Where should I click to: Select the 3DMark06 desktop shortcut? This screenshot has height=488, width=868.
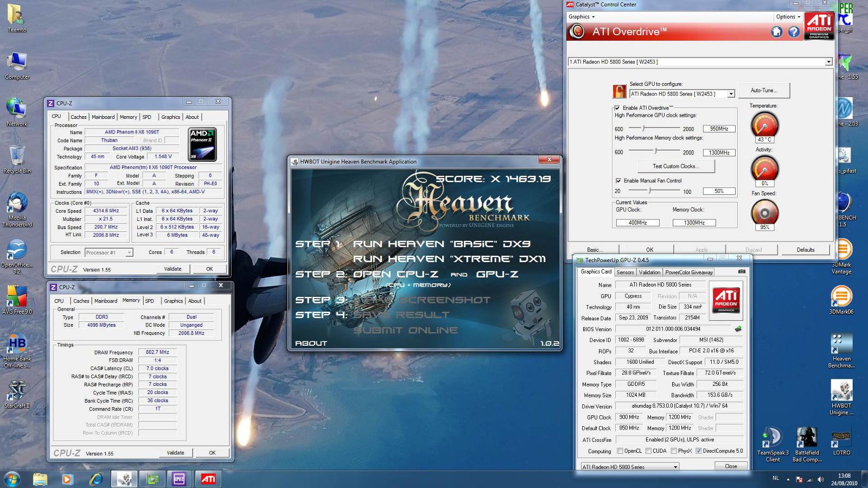point(841,300)
